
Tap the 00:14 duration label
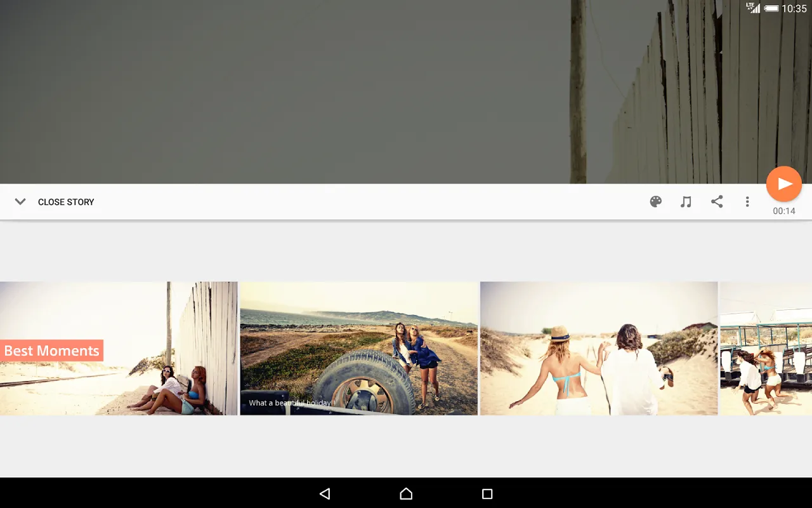pos(784,211)
